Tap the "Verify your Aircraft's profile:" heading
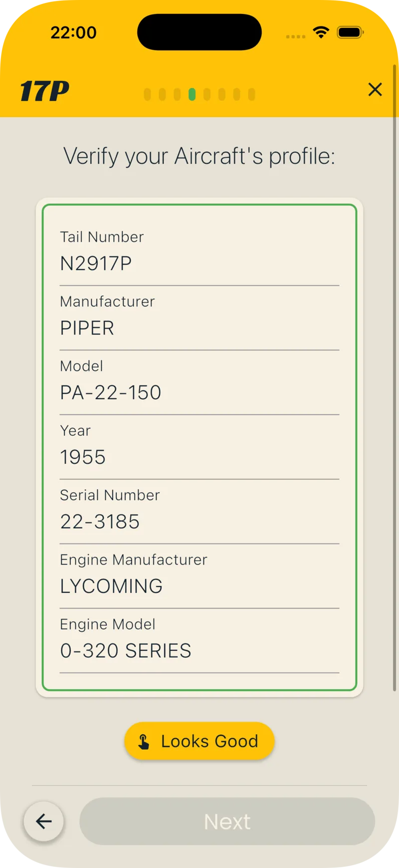The width and height of the screenshot is (399, 868). [199, 156]
